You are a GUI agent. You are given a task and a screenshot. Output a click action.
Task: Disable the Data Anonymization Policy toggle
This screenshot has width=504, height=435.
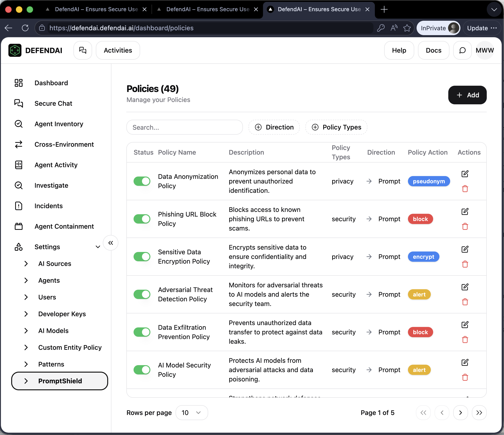pyautogui.click(x=142, y=181)
